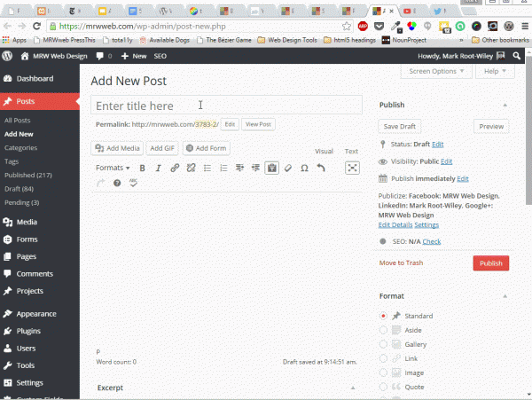532x400 pixels.
Task: Click the Pocket extension icon
Action: click(379, 26)
